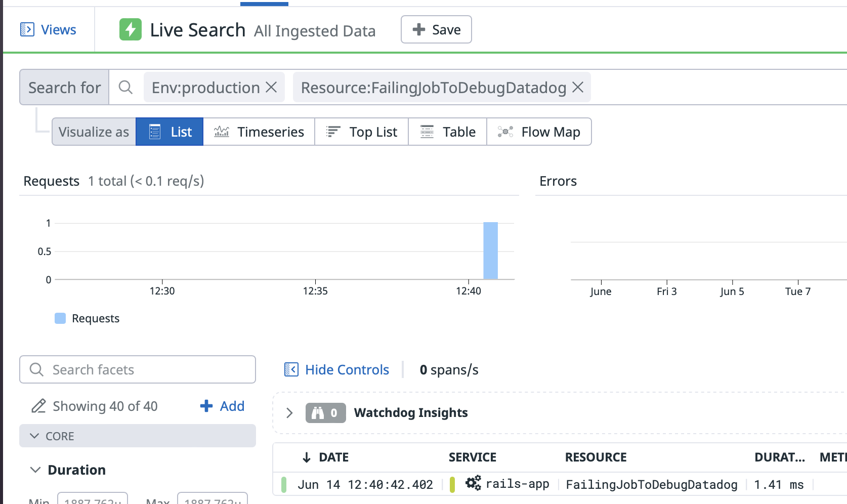Remove the Env:production filter
847x504 pixels.
(272, 87)
